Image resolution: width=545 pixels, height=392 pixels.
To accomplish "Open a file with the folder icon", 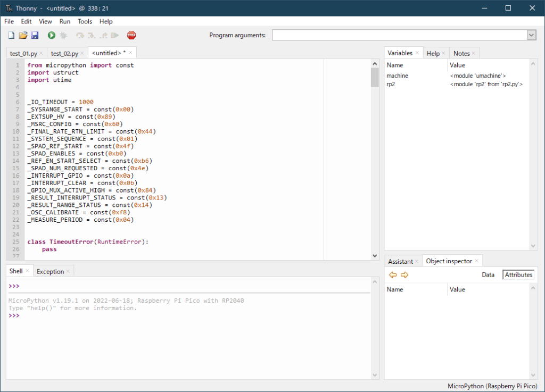I will point(23,35).
